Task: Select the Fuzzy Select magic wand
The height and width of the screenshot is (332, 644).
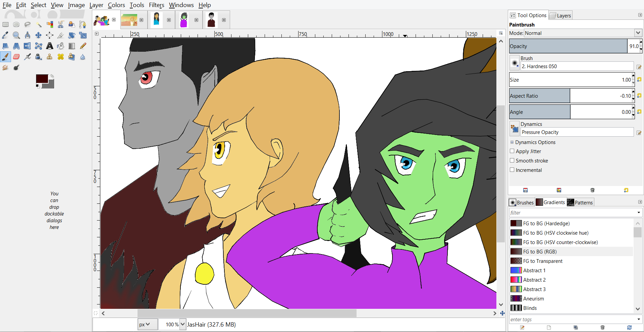Action: tap(39, 25)
